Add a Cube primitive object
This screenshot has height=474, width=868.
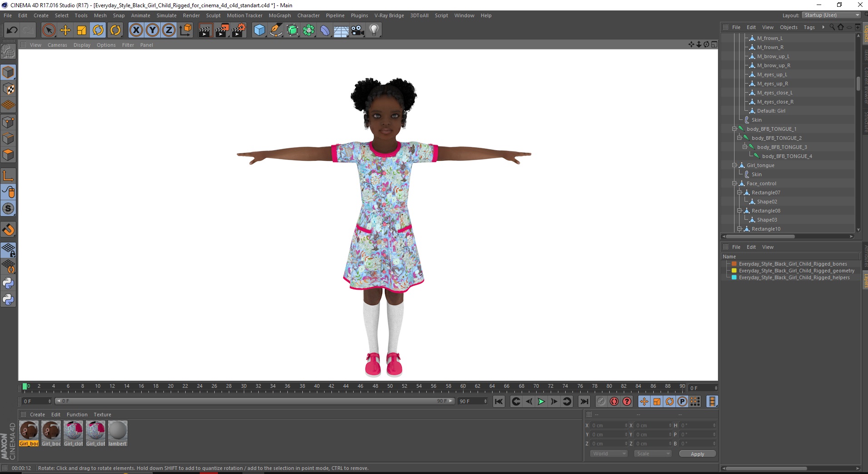259,30
